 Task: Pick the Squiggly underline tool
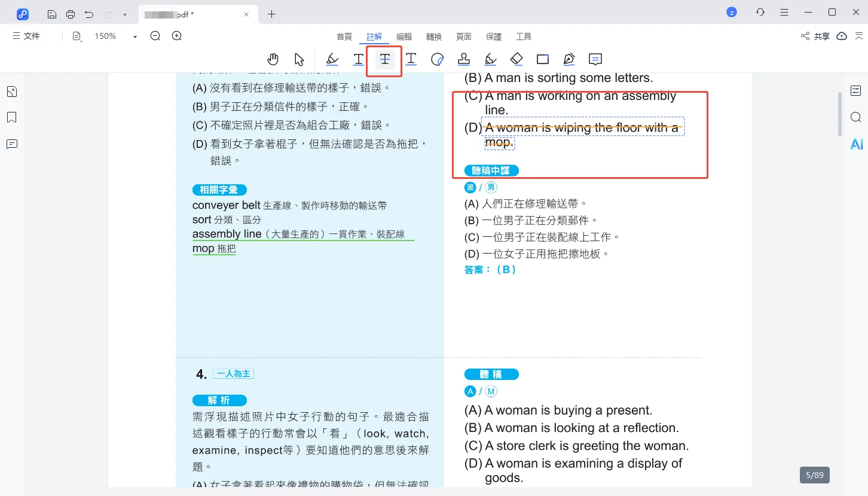pyautogui.click(x=411, y=59)
